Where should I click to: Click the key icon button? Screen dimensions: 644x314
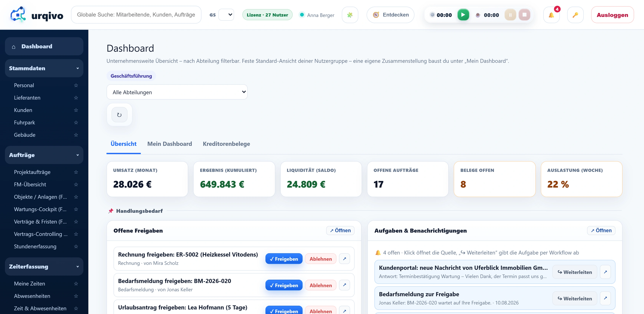(575, 15)
